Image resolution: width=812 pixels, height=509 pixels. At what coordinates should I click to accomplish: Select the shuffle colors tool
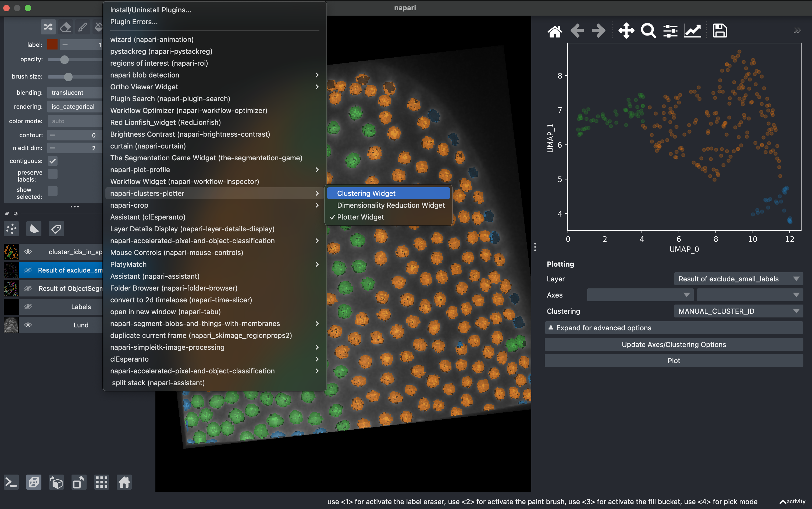(48, 27)
